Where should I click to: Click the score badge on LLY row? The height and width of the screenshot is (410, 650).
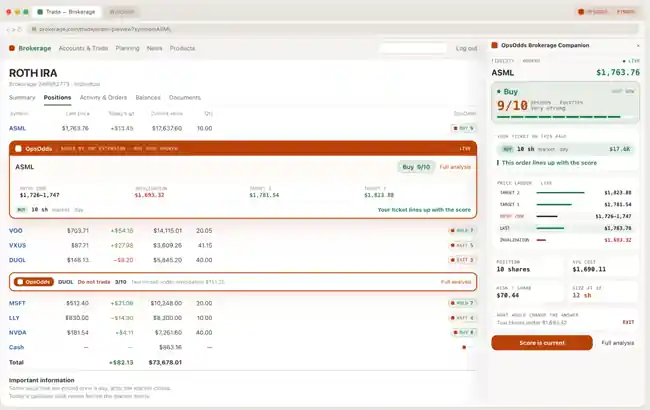(x=462, y=318)
